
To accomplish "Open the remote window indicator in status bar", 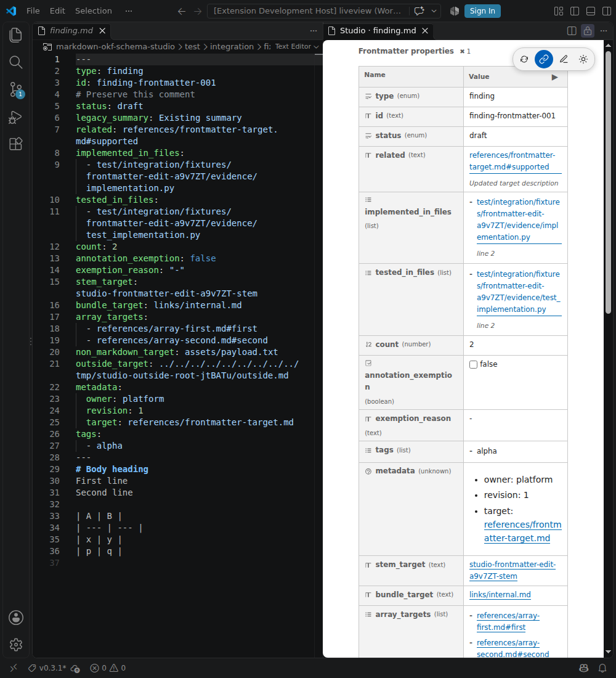I will 14,668.
